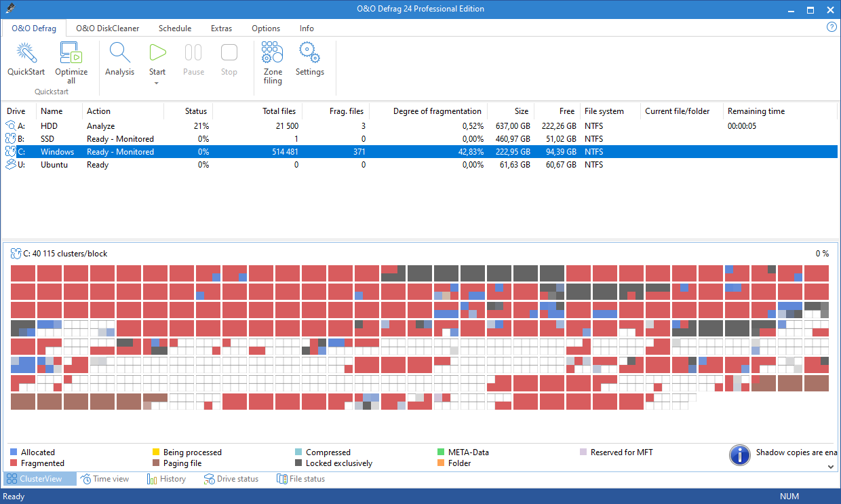Image resolution: width=841 pixels, height=504 pixels.
Task: Click the help question mark icon
Action: pyautogui.click(x=832, y=27)
